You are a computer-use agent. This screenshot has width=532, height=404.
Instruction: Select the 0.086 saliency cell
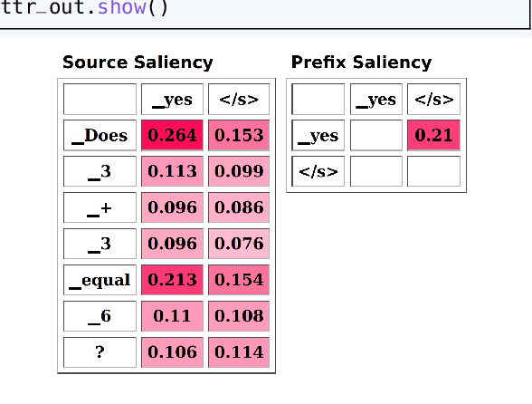click(239, 207)
